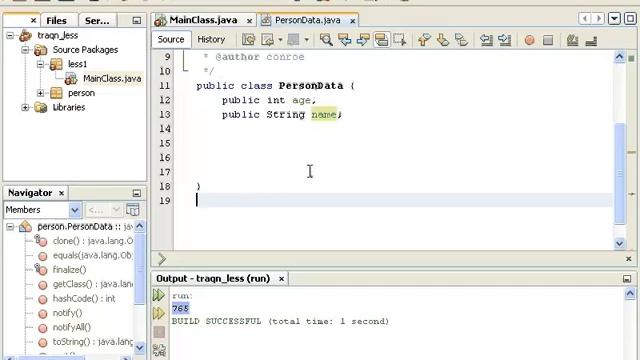Minimize the Output window
This screenshot has height=360, width=640.
tap(627, 279)
